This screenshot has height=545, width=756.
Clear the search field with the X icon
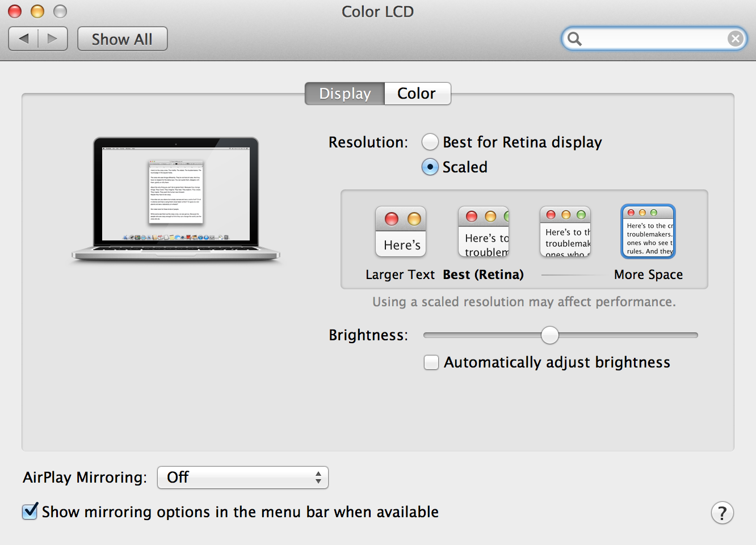(x=735, y=39)
